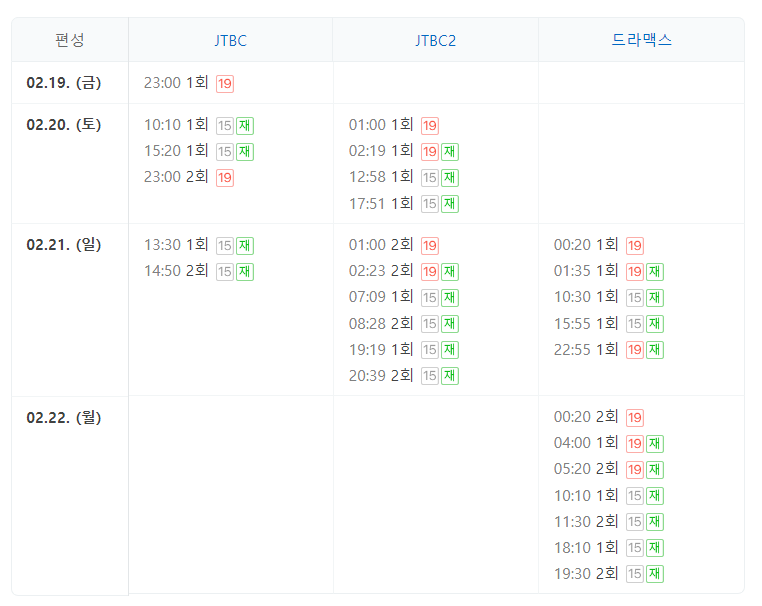Click the JTBC 13:30 1회 entry
The height and width of the screenshot is (606, 762).
176,244
